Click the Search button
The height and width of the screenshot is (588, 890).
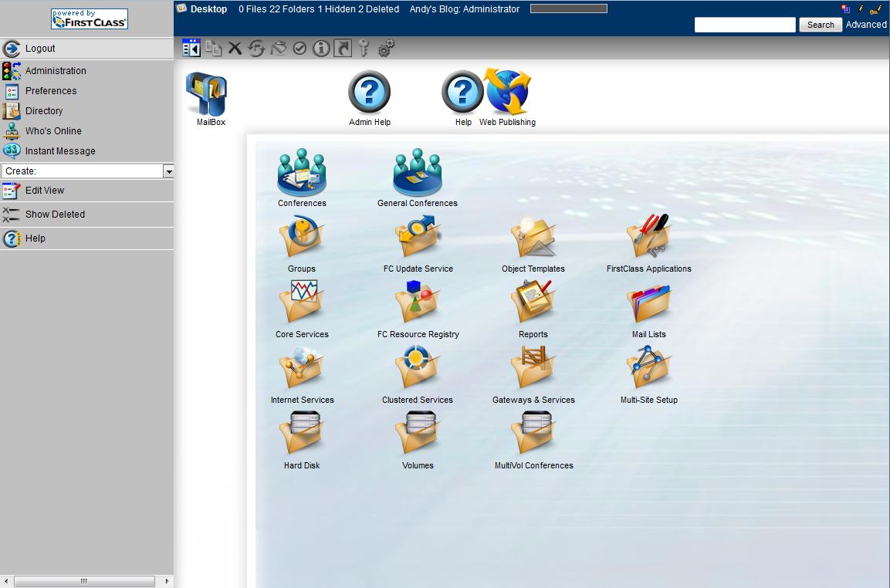[x=821, y=25]
